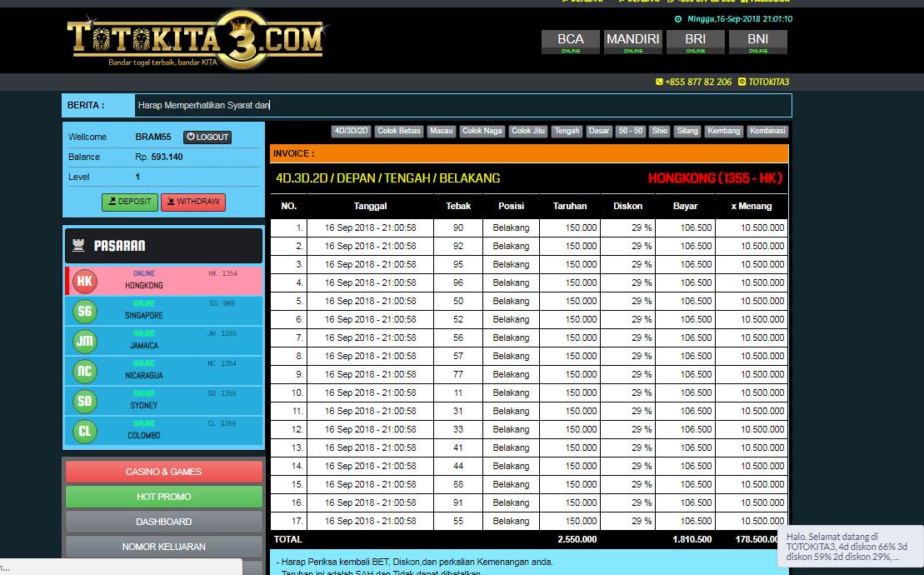Select the SG Singapore market icon
The width and height of the screenshot is (924, 575).
(84, 312)
